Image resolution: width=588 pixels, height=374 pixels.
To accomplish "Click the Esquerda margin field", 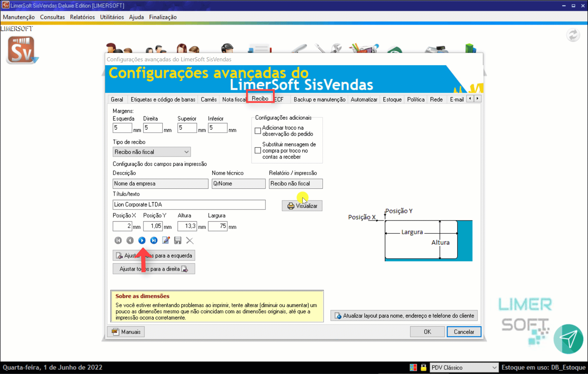I will point(122,128).
